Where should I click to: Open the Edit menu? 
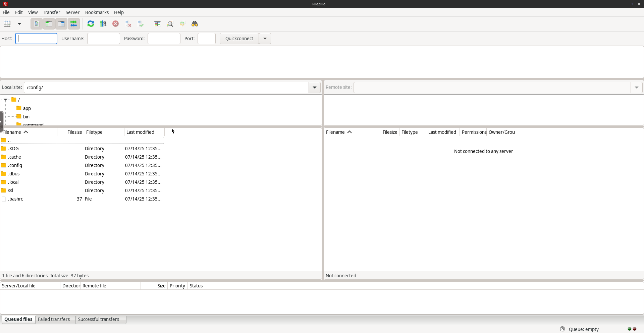(x=19, y=12)
